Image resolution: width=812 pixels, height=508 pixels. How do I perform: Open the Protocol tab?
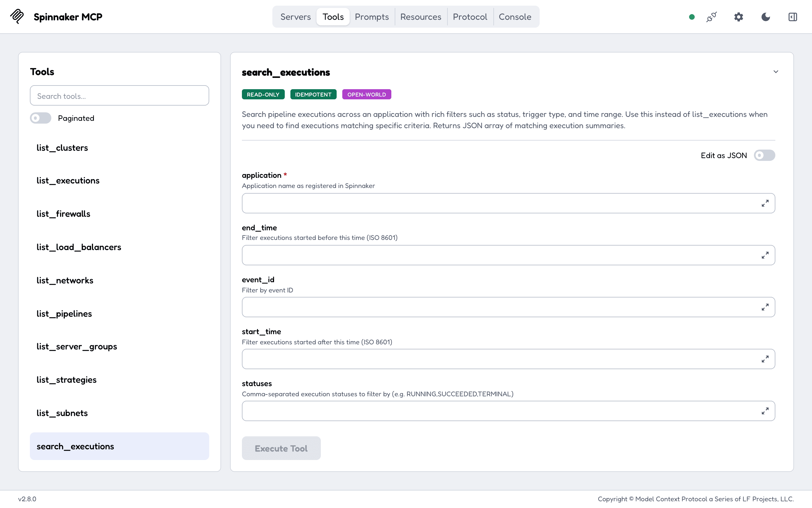click(470, 17)
